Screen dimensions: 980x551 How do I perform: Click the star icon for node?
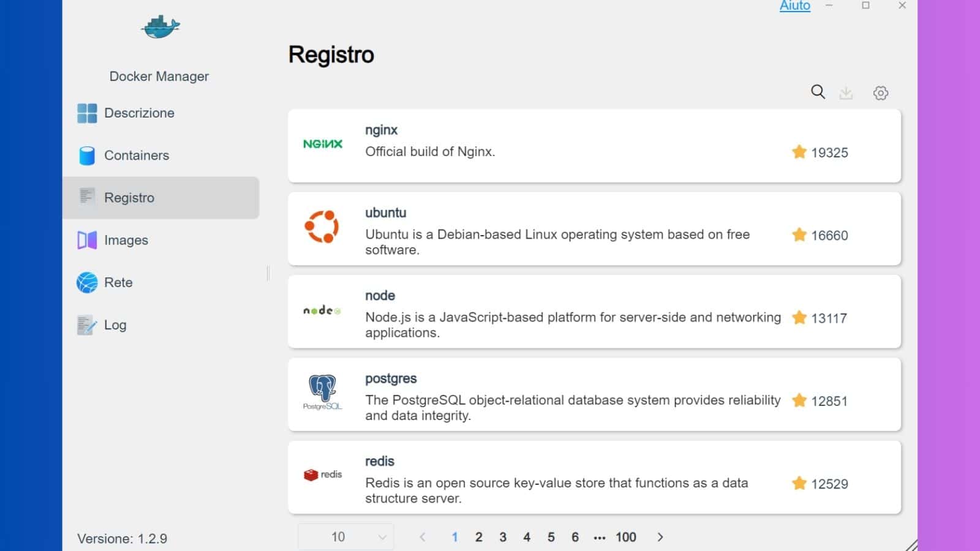tap(799, 317)
